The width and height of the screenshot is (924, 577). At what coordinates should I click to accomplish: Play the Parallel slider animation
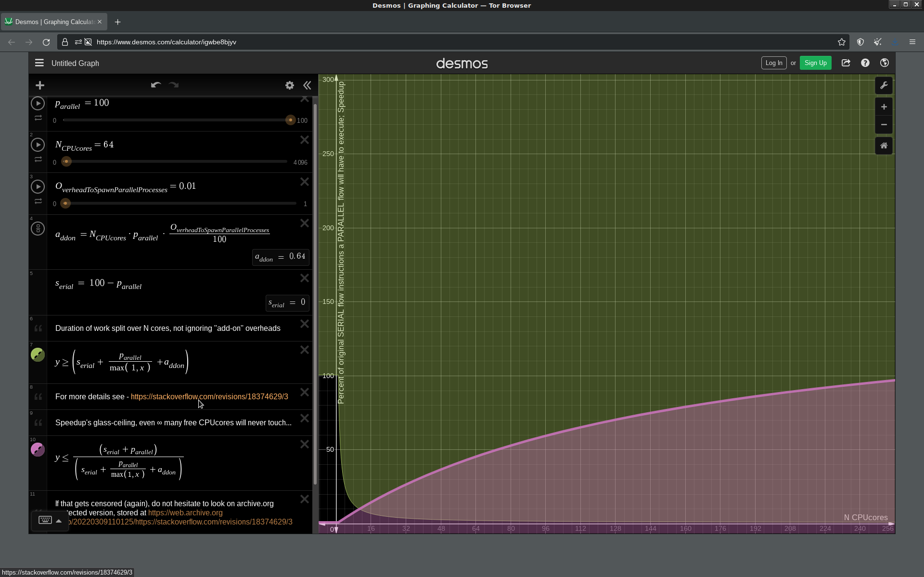pos(38,103)
